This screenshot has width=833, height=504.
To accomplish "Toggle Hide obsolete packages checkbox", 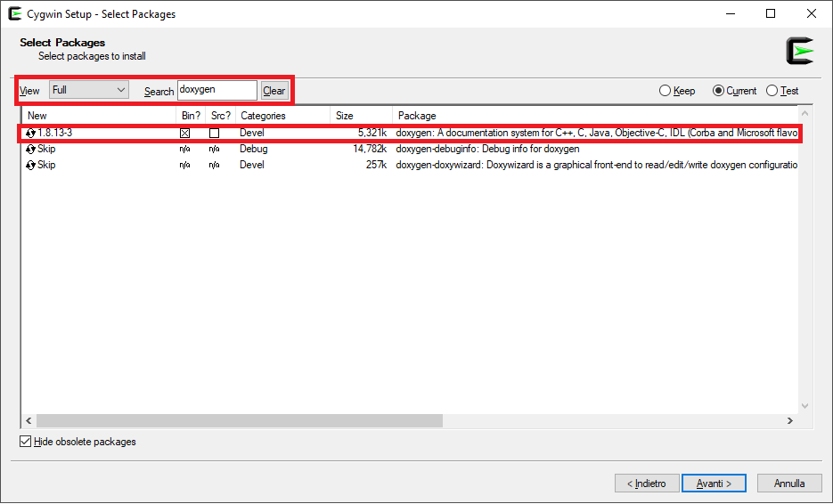I will (26, 442).
